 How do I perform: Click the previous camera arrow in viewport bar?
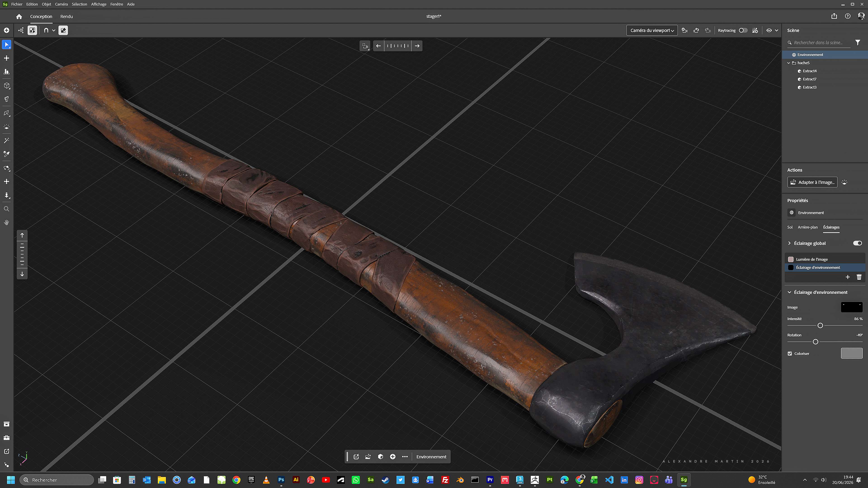point(378,46)
